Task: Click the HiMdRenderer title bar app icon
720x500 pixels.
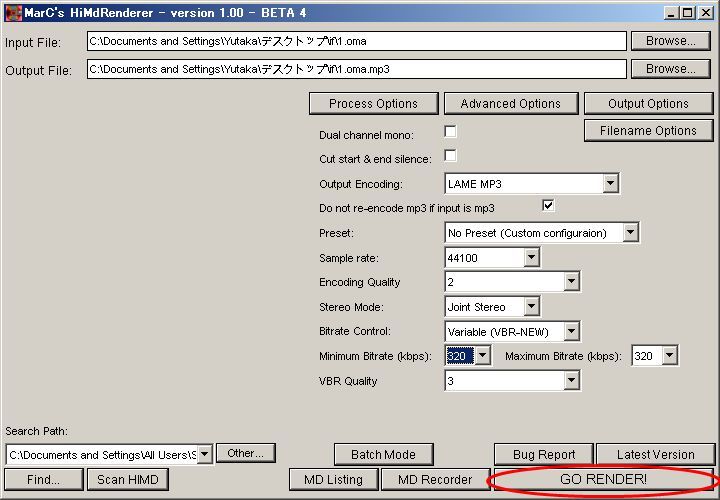Action: click(13, 13)
